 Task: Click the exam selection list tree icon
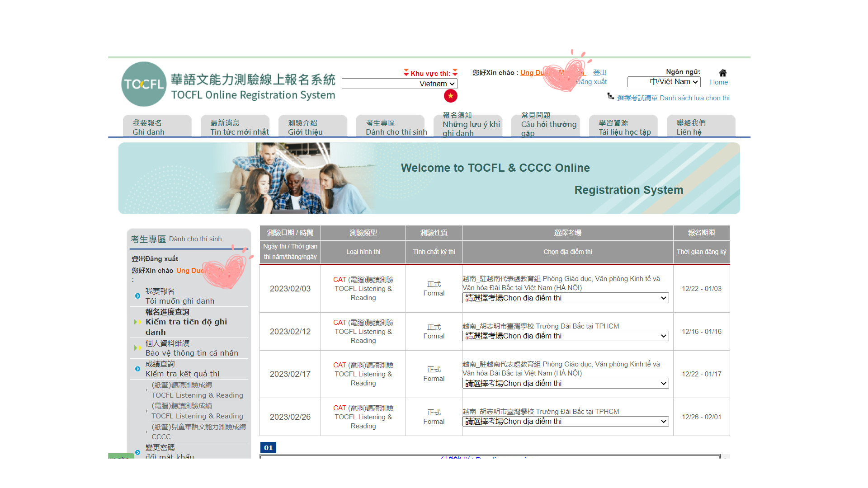click(610, 97)
